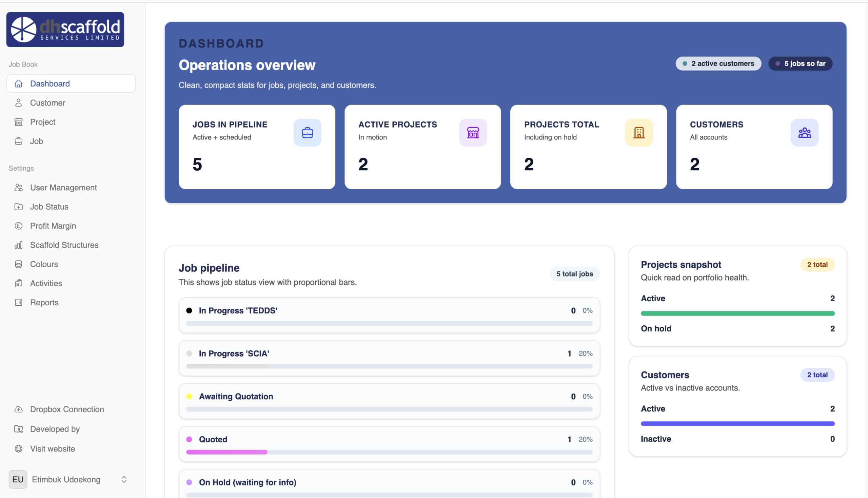Viewport: 868px width, 498px height.
Task: Click the User Management people icon
Action: (18, 188)
